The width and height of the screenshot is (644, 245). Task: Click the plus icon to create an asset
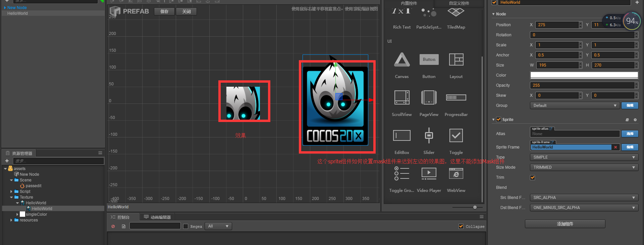[x=7, y=161]
